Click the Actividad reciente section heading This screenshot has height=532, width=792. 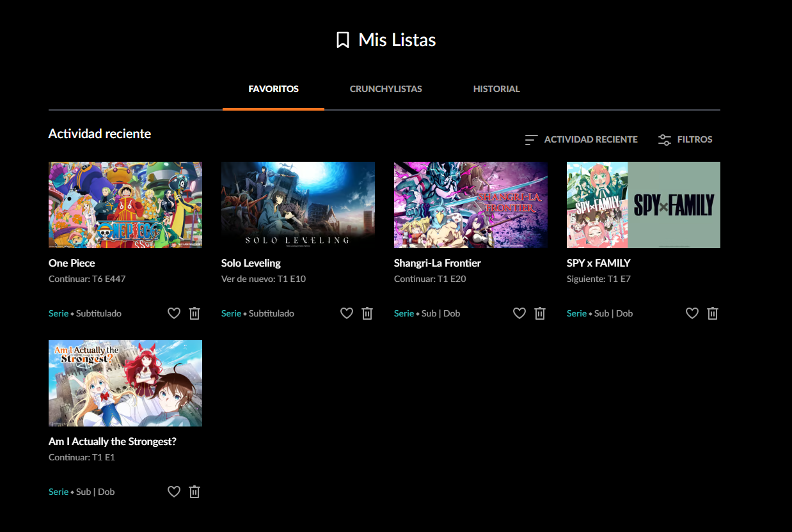click(100, 134)
